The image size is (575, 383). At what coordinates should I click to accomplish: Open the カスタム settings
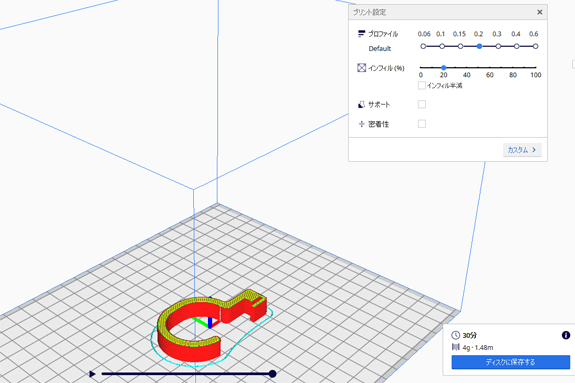click(x=522, y=150)
